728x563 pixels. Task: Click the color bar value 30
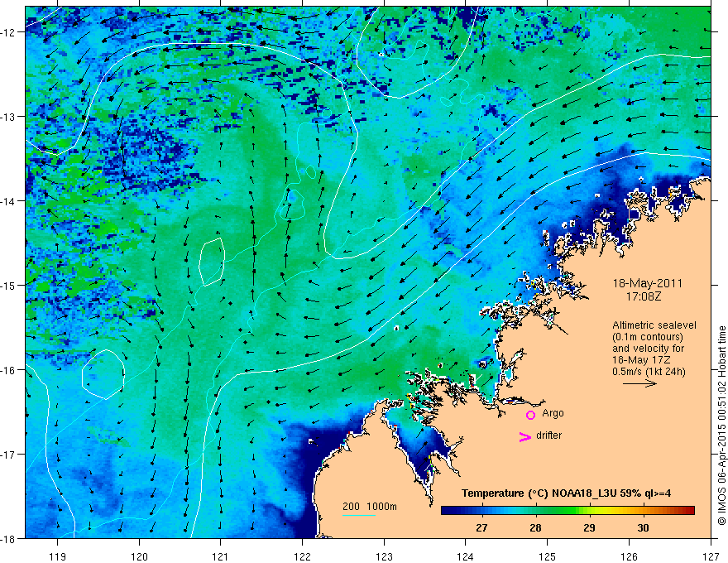(x=643, y=527)
